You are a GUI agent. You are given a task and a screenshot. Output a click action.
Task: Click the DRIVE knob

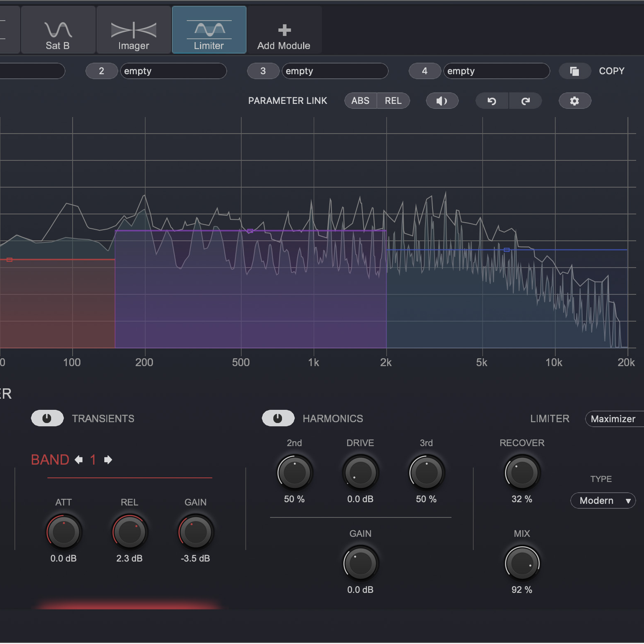tap(360, 472)
